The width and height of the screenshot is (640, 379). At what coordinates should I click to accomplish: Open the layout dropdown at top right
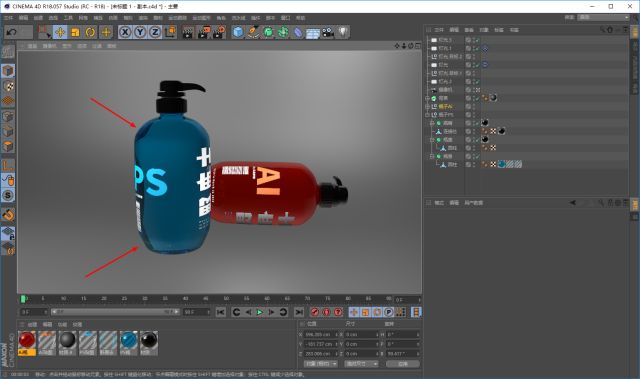604,18
